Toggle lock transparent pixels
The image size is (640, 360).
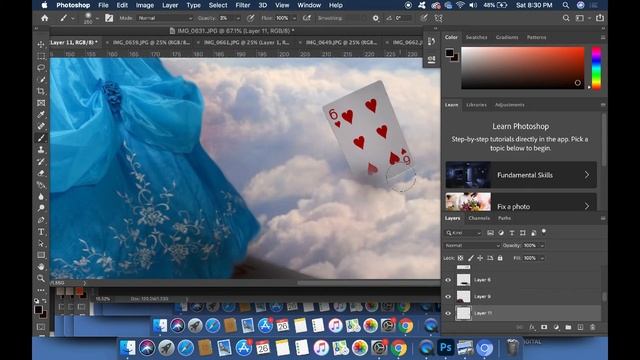tap(460, 258)
